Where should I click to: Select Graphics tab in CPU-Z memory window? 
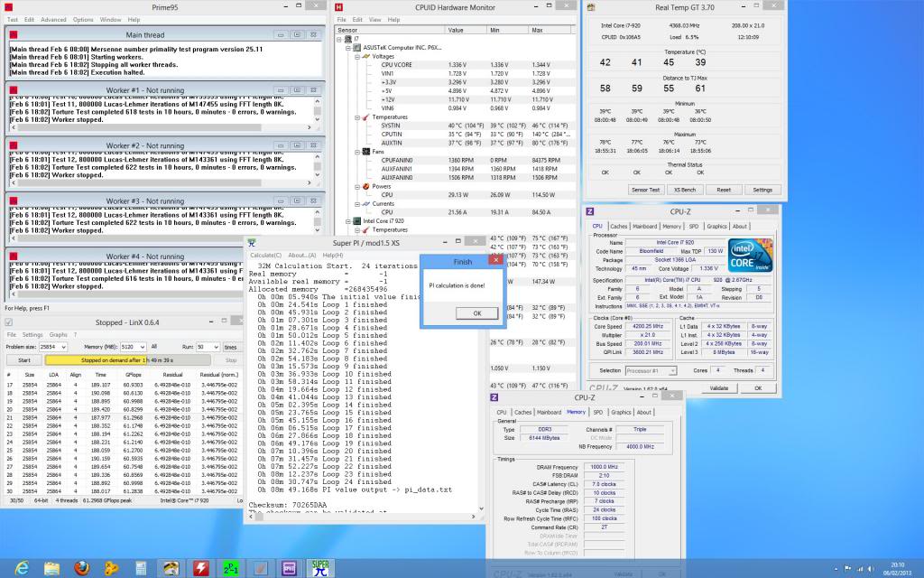tap(621, 412)
